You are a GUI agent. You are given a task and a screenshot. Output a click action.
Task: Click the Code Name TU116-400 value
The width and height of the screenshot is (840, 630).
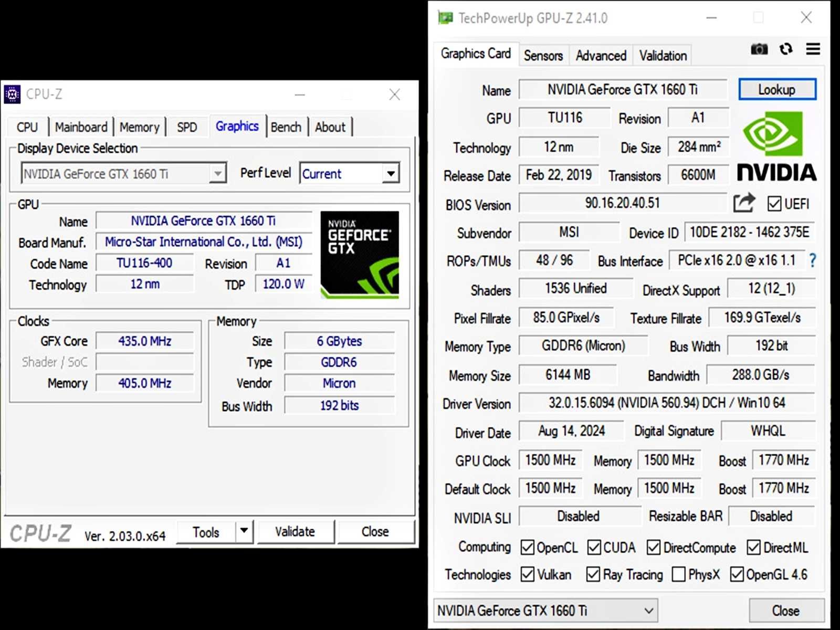[144, 263]
